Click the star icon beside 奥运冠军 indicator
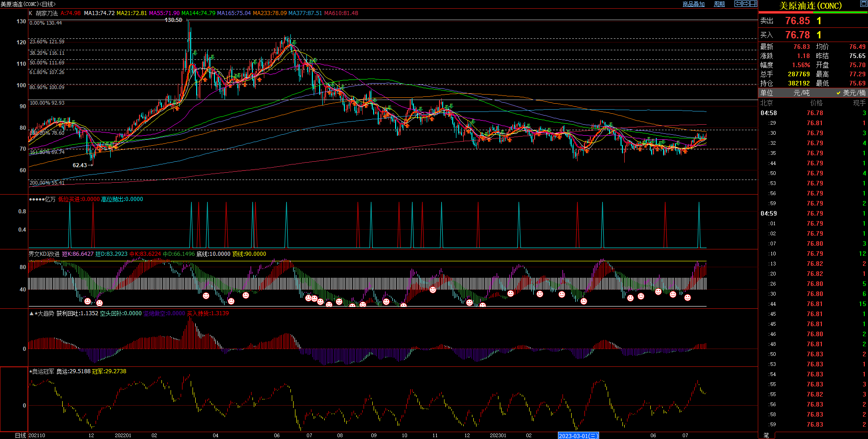868x439 pixels. click(31, 371)
